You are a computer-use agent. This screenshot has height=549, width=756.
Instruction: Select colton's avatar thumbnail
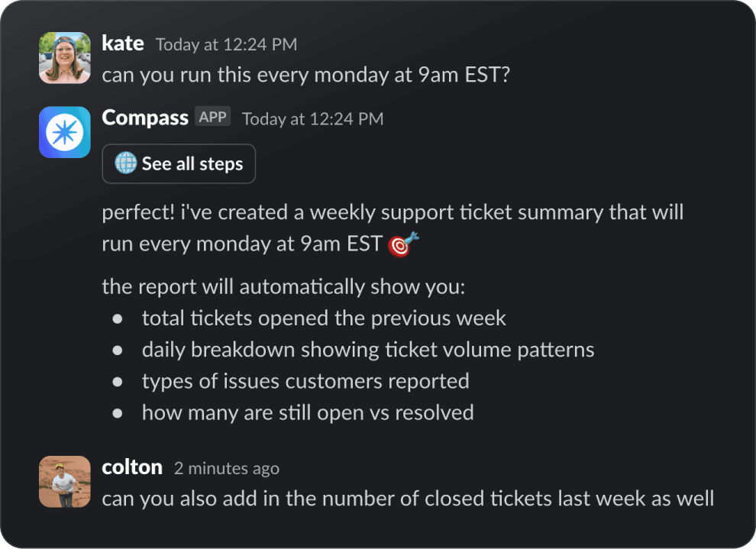coord(64,481)
